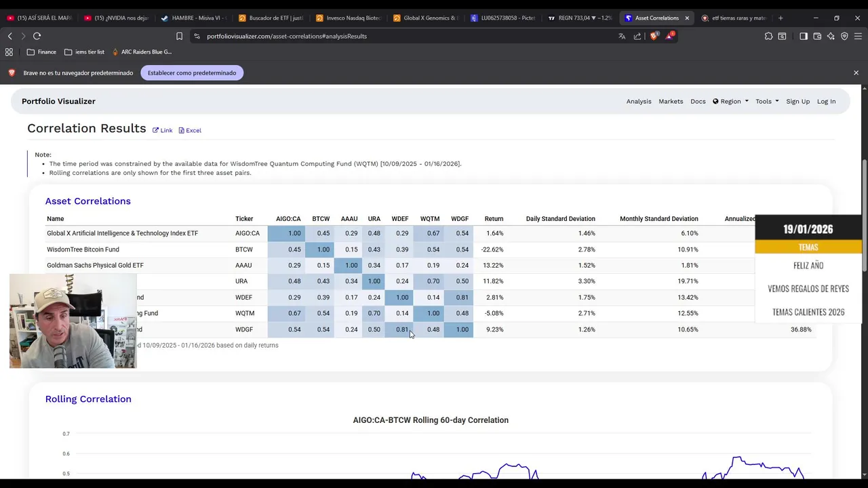Viewport: 868px width, 488px height.
Task: Switch to Global X Genomics tab
Action: (425, 18)
